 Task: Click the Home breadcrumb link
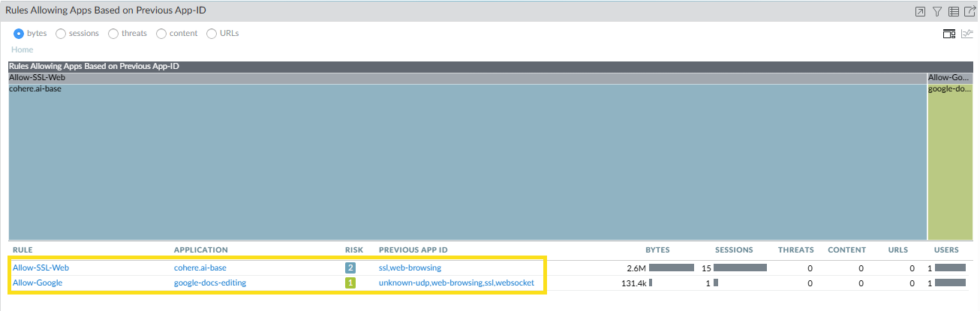22,49
